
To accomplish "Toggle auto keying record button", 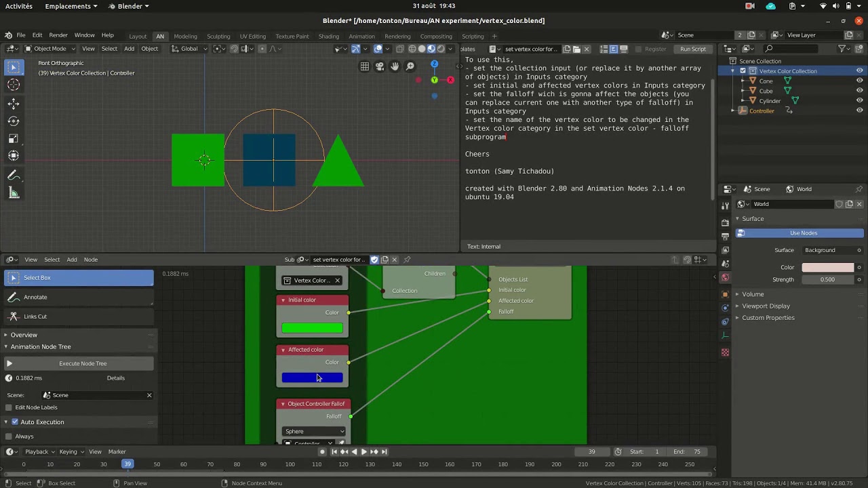I will point(322,451).
